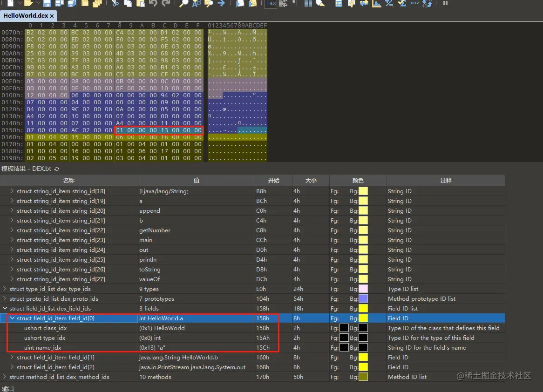Click the Close All files icon
This screenshot has height=392, width=543.
tap(97, 3)
